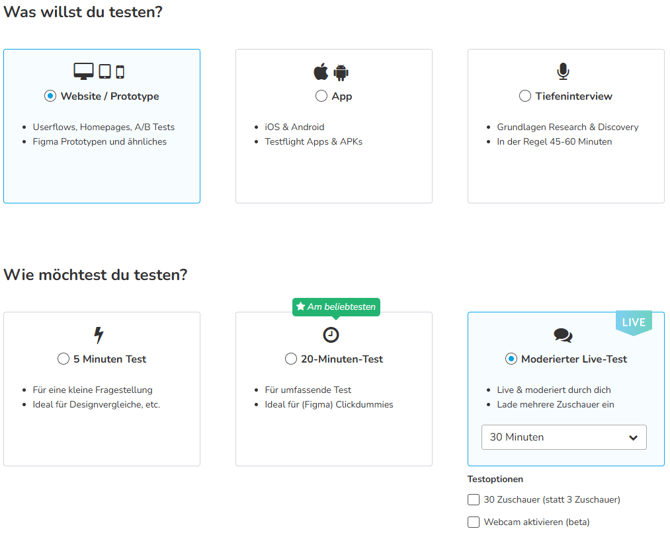Click the chevron arrow of duration dropdown
Viewport: 670px width, 533px height.
point(633,437)
